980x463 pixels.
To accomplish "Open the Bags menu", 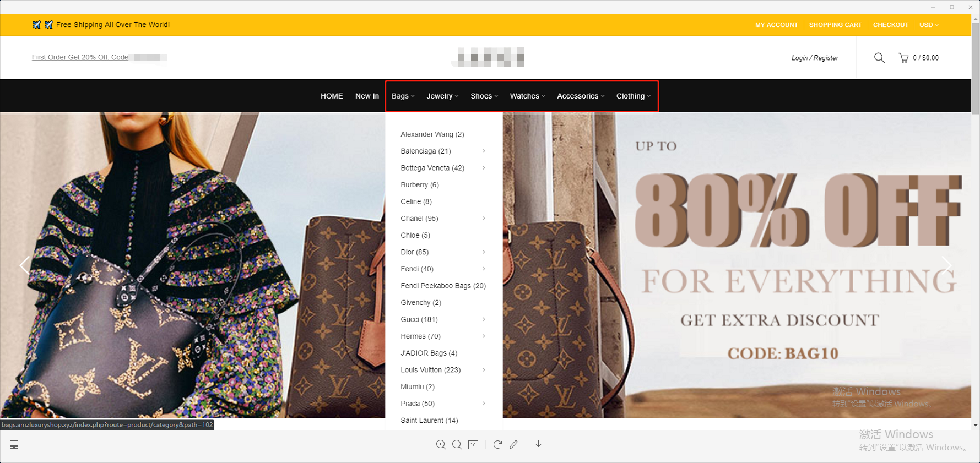I will [403, 96].
